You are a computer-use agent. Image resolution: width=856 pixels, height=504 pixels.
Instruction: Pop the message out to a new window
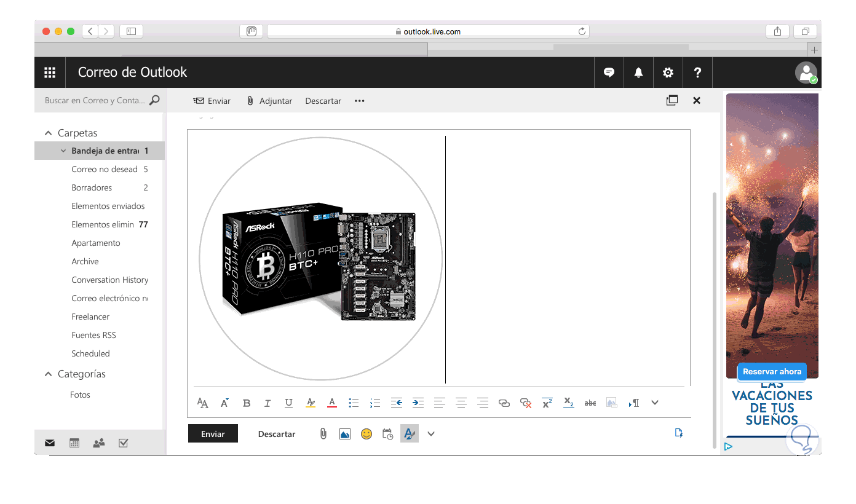click(x=672, y=100)
